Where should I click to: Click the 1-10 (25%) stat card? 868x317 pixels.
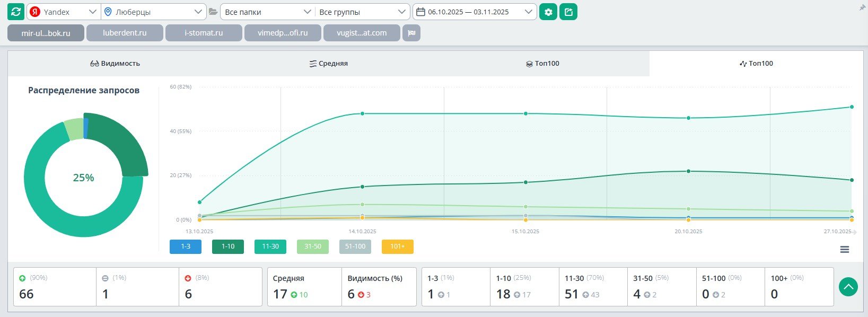[525, 287]
